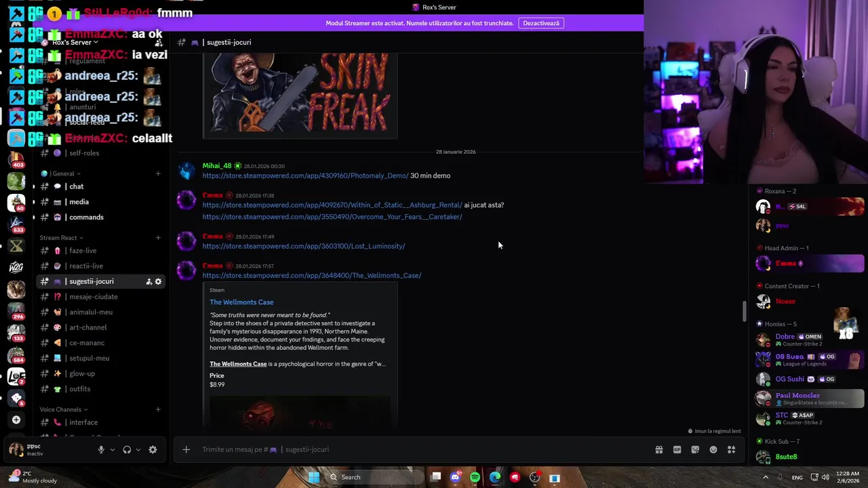Open the Windows Start button

tap(313, 477)
